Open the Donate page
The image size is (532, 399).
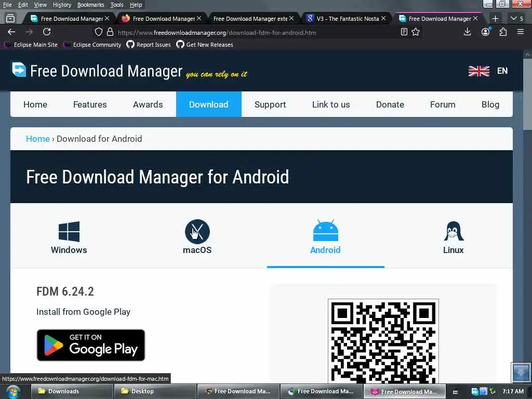[390, 104]
